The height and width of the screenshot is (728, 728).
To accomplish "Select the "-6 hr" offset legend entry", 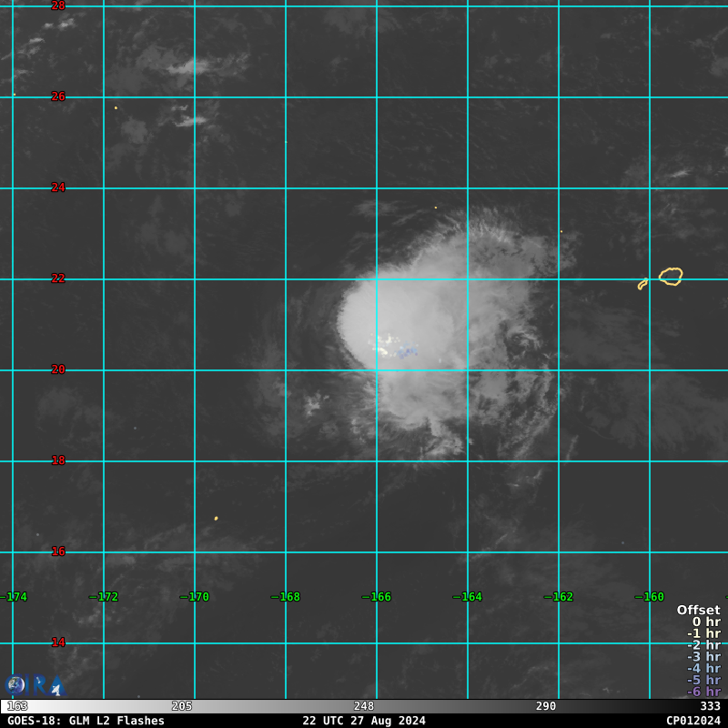I will point(703,692).
